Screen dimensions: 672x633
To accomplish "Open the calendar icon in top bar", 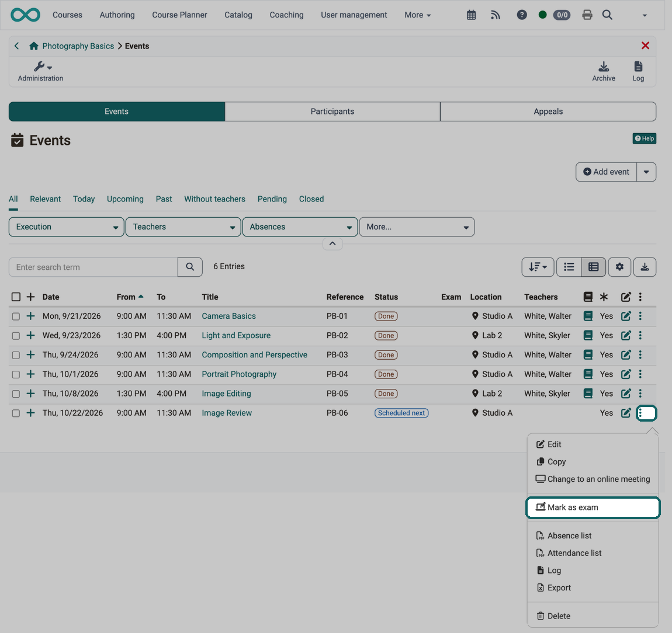I will click(x=471, y=15).
